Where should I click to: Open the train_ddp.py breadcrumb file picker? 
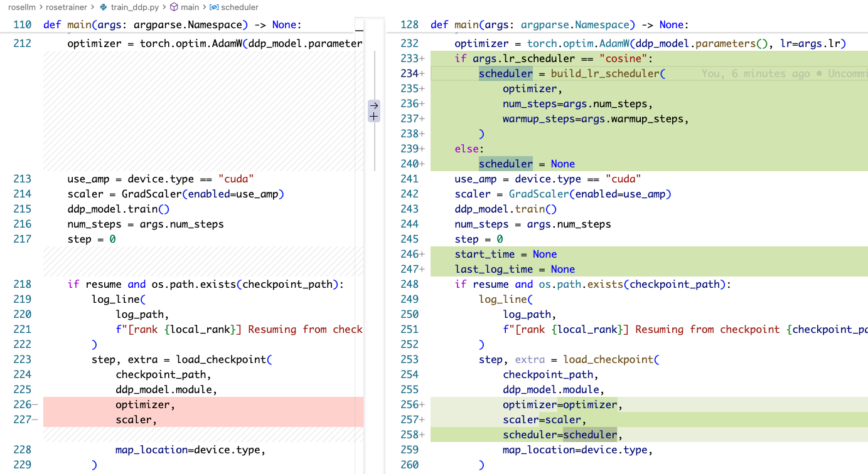[x=129, y=8]
